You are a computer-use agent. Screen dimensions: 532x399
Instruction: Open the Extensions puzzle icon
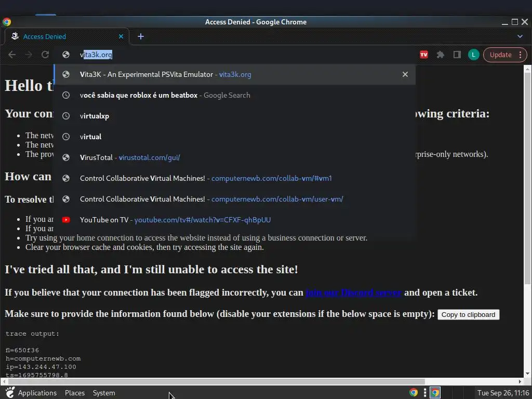point(441,55)
